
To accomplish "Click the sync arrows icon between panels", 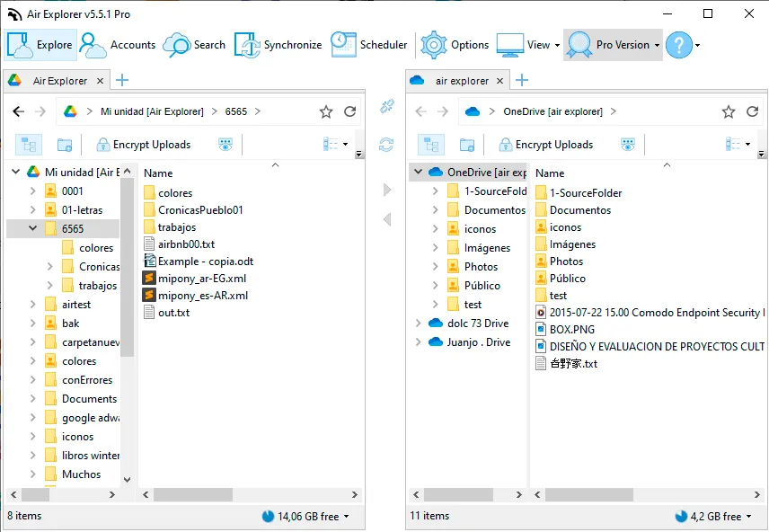I will (x=386, y=145).
